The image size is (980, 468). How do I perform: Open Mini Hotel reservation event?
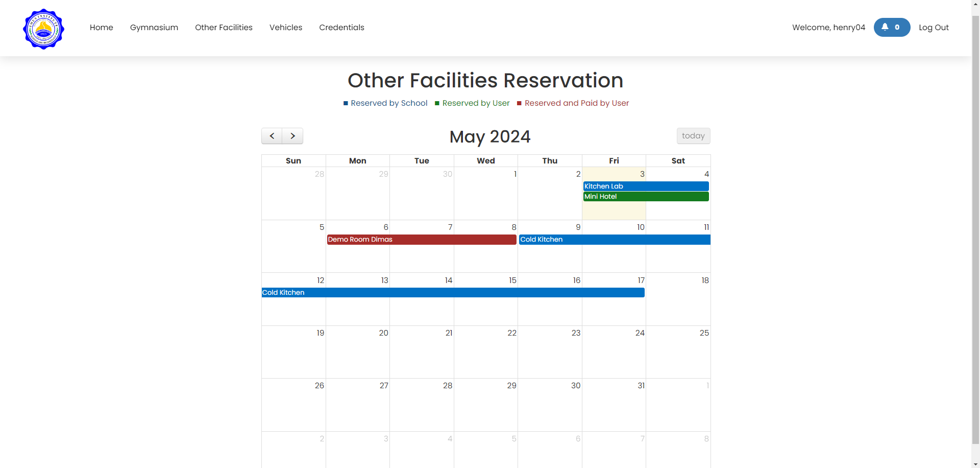pyautogui.click(x=645, y=197)
